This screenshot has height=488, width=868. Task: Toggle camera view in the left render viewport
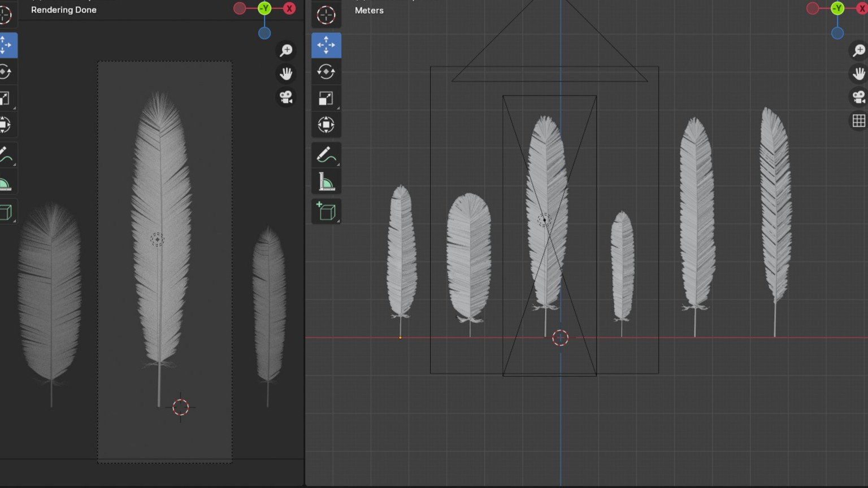[286, 97]
